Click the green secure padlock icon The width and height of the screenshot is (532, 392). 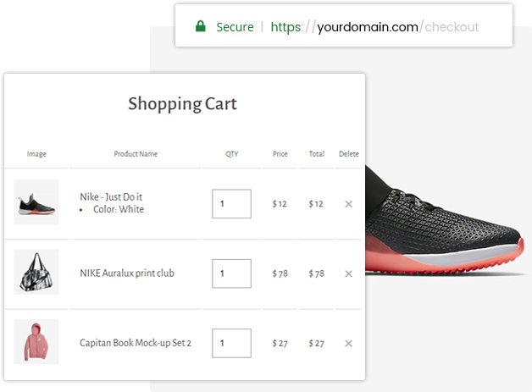[201, 26]
